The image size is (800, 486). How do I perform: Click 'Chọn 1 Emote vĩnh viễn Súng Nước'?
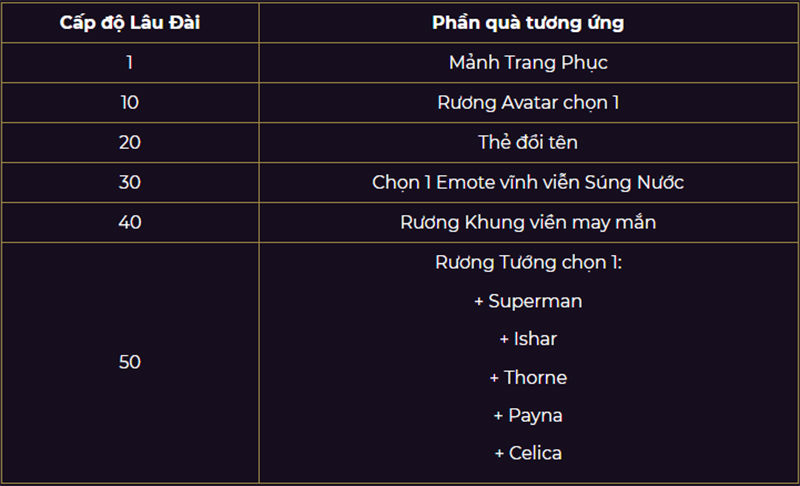[528, 182]
